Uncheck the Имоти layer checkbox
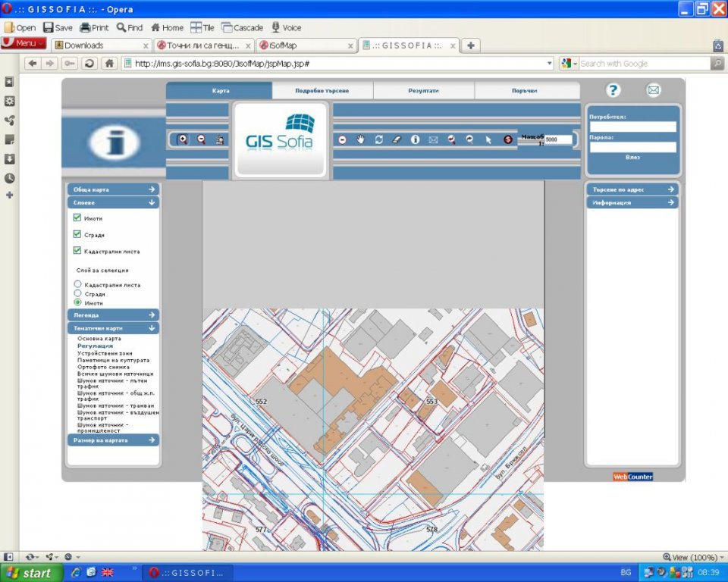 coord(77,217)
